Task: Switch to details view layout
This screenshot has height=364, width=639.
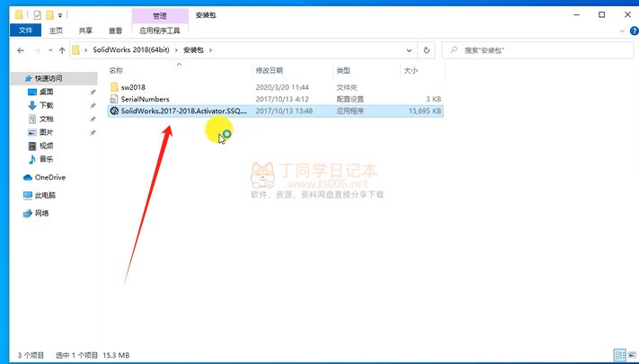Action: tap(620, 355)
